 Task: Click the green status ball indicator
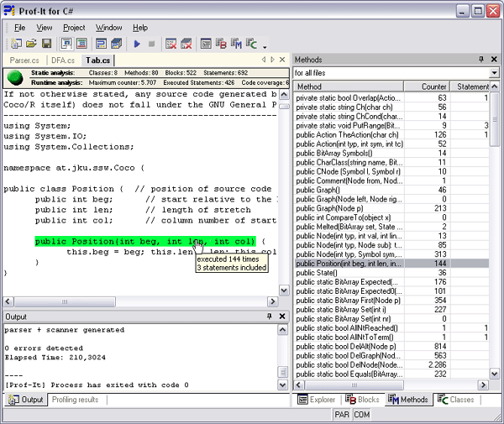click(x=15, y=78)
